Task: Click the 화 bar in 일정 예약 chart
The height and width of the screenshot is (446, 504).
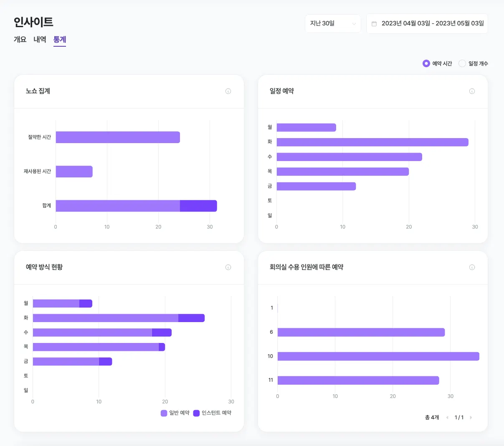Action: pyautogui.click(x=372, y=142)
